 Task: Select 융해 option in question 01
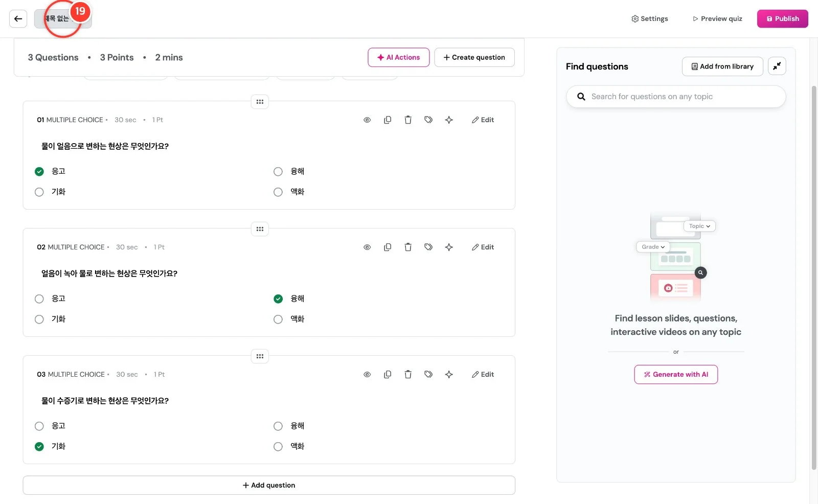click(x=278, y=172)
